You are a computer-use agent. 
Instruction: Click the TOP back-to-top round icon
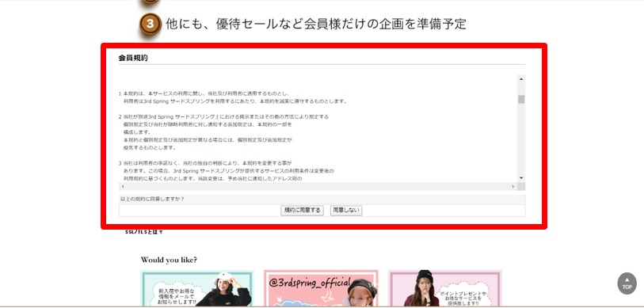coord(627,283)
